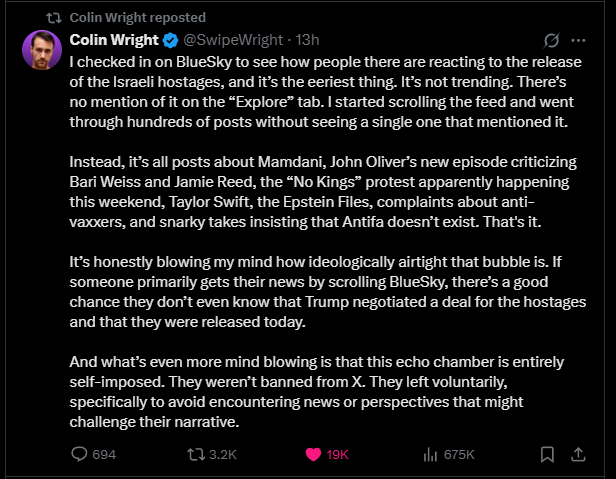Open the Colin Wright display name link
This screenshot has width=616, height=479.
click(114, 39)
